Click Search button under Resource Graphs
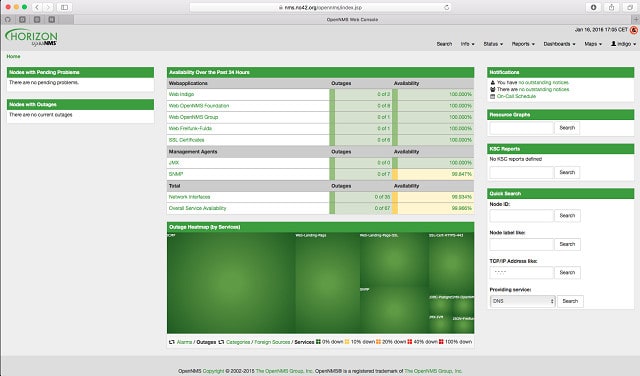The image size is (640, 376). click(x=567, y=128)
